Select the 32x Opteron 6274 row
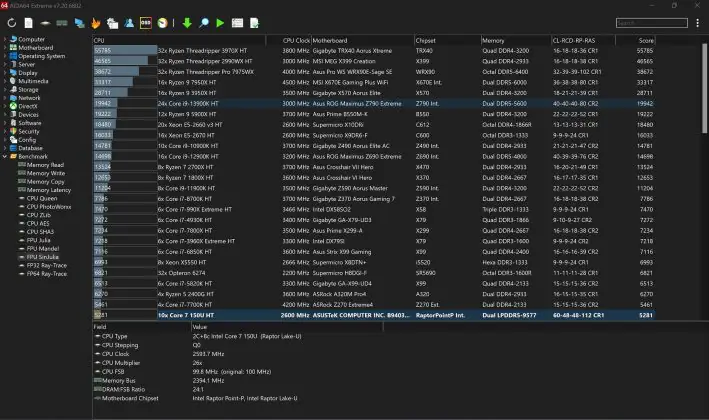709x420 pixels. [x=374, y=273]
